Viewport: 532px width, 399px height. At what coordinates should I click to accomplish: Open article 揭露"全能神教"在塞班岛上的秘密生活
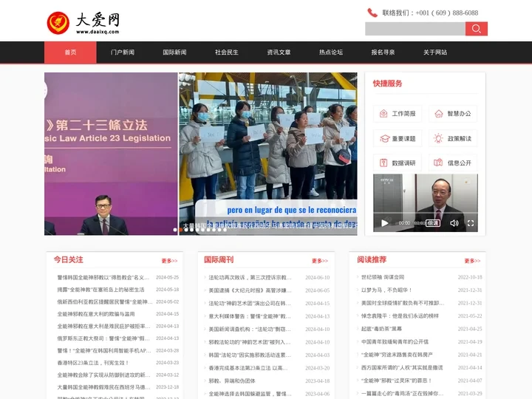[100, 290]
